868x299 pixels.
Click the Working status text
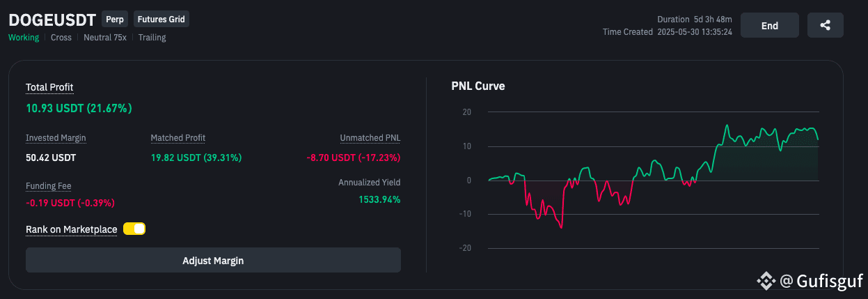(x=24, y=38)
